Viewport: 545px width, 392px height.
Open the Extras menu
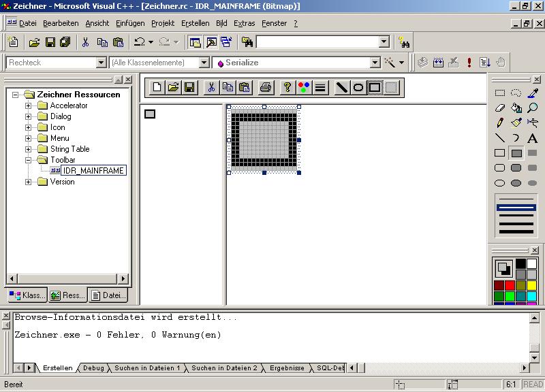point(245,23)
